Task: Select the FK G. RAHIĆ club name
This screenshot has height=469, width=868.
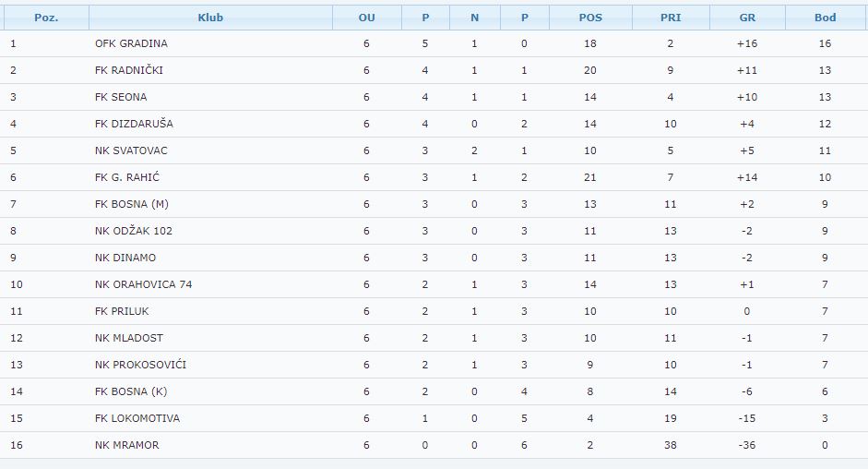Action: pyautogui.click(x=126, y=177)
